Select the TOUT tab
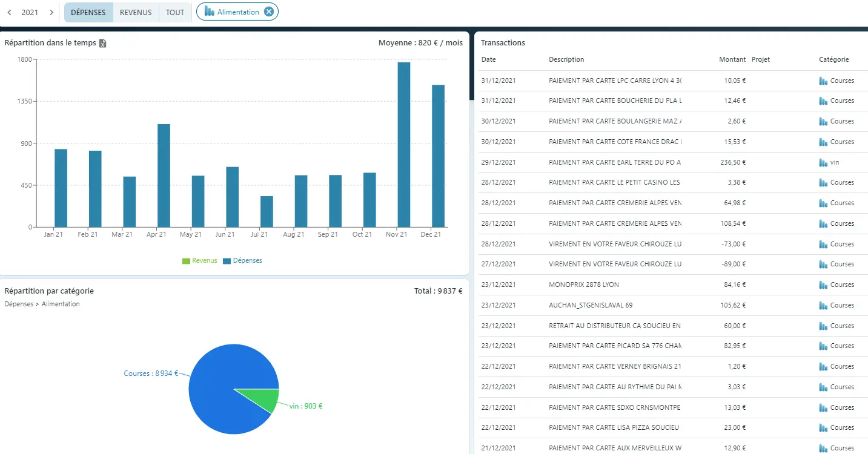868x454 pixels. click(x=175, y=12)
